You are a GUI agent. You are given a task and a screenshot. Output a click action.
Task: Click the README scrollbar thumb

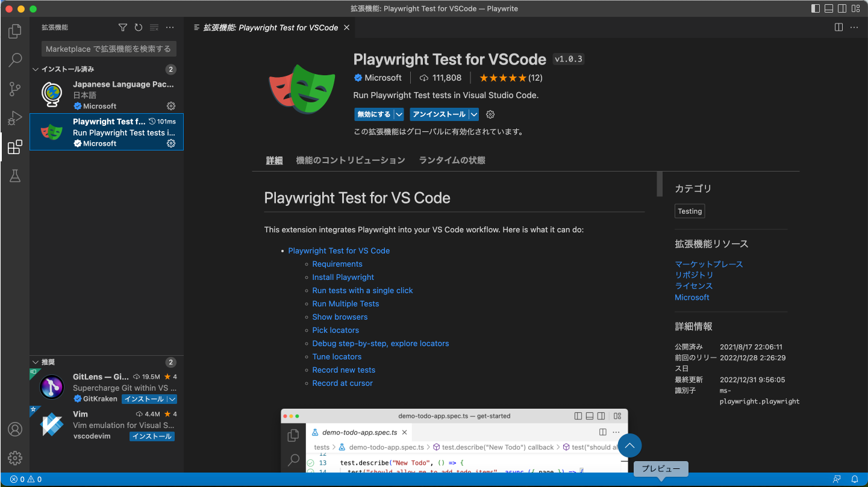660,184
